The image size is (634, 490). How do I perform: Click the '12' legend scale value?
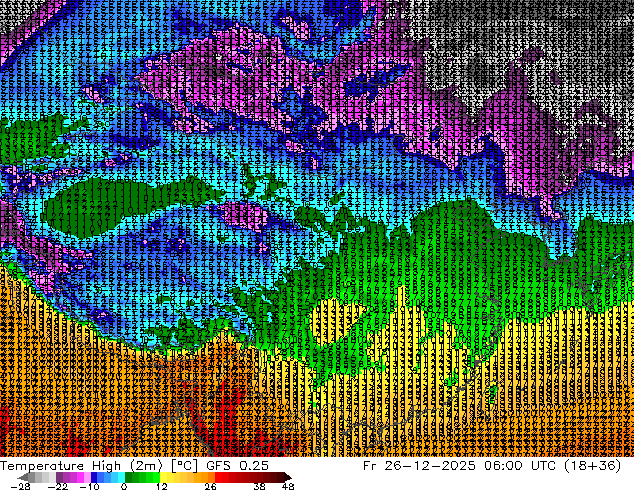pyautogui.click(x=162, y=486)
